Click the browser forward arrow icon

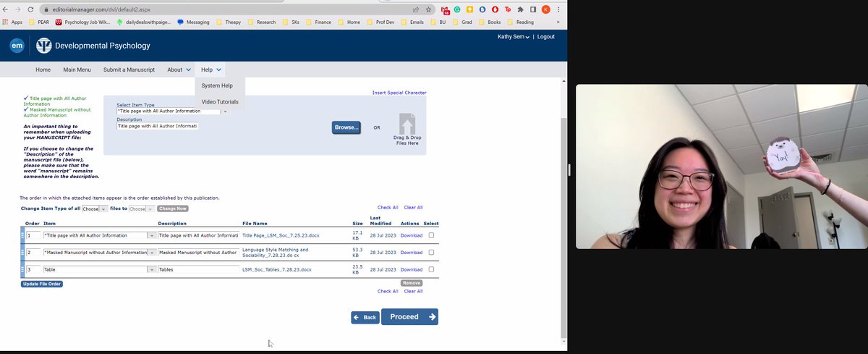pyautogui.click(x=18, y=9)
